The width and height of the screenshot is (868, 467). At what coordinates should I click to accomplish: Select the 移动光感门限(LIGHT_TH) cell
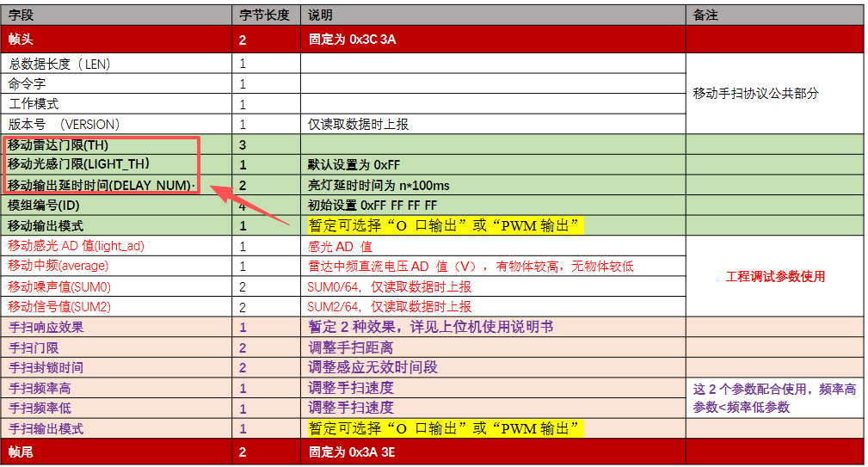pyautogui.click(x=116, y=164)
